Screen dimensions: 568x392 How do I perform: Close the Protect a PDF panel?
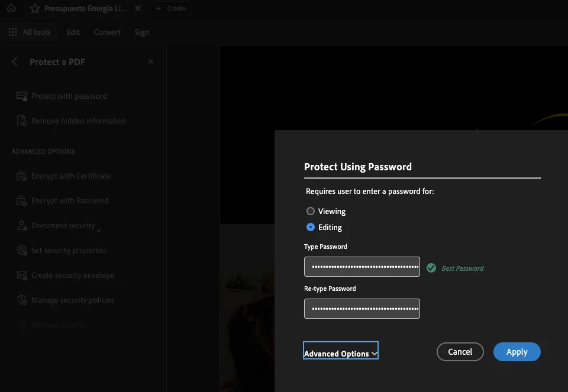pos(151,61)
